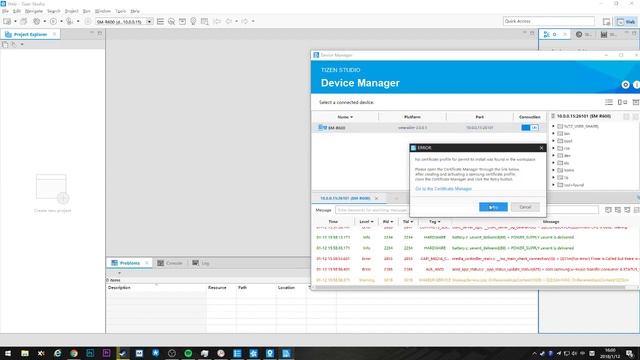Open Internet Explorer from the taskbar

click(x=58, y=353)
